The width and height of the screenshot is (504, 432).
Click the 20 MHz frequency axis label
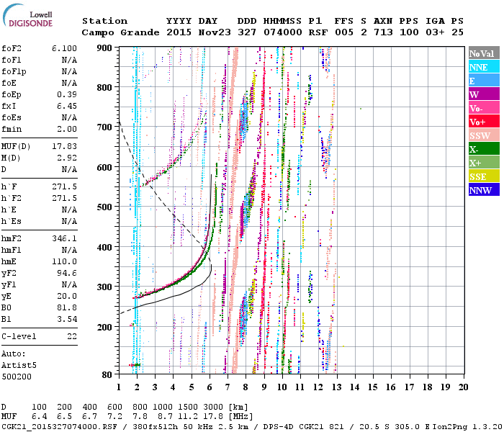tap(463, 387)
